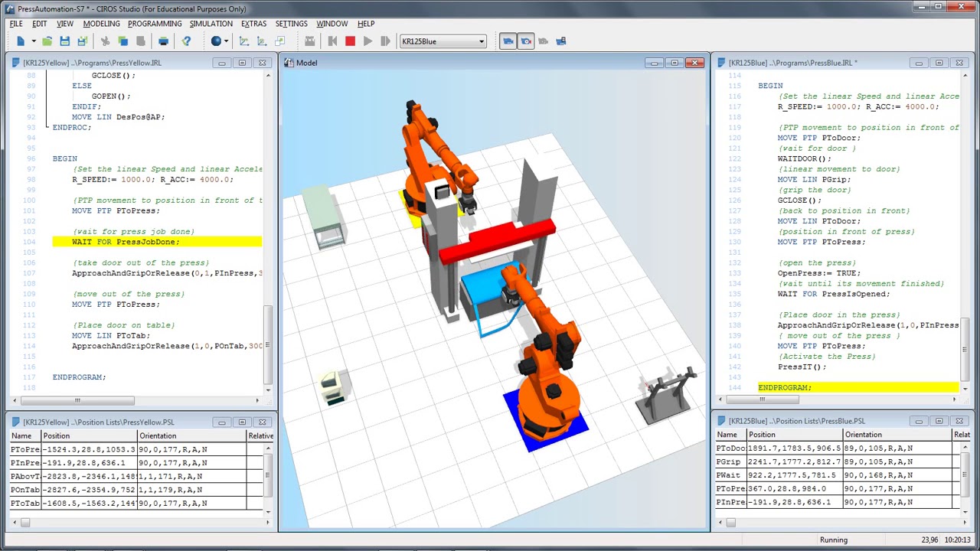The width and height of the screenshot is (980, 551).
Task: Select the PAbovT row in PressYellow.PSL
Action: (x=136, y=476)
